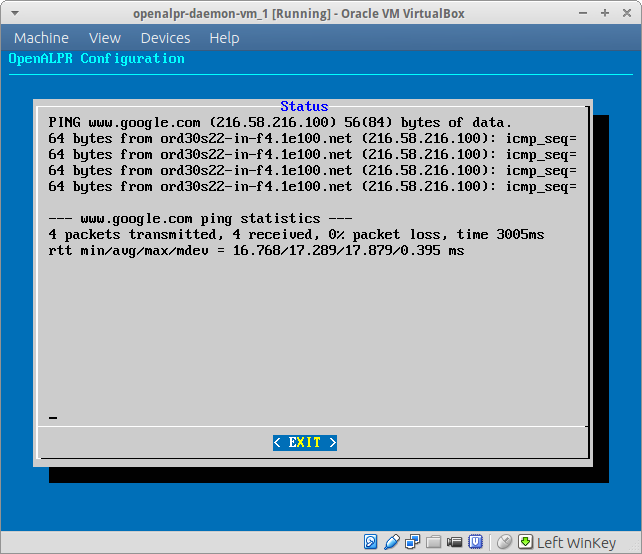Open the USB devices status icon
This screenshot has width=642, height=554.
pyautogui.click(x=392, y=542)
